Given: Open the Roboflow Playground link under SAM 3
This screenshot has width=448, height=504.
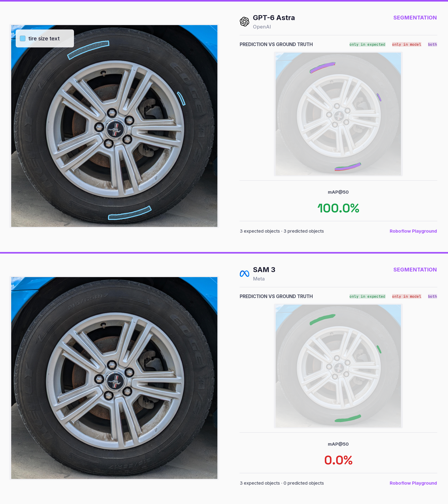Looking at the screenshot, I should point(413,483).
